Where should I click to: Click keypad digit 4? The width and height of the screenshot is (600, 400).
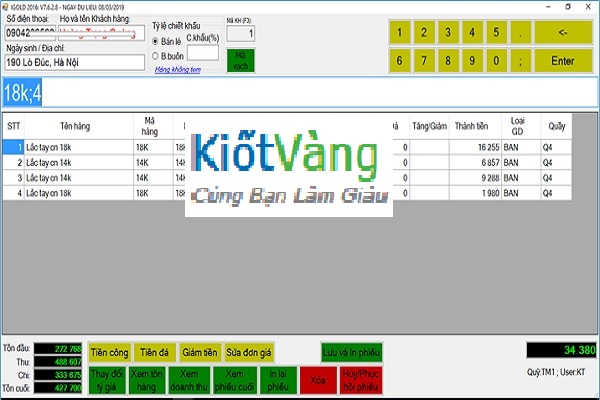472,33
